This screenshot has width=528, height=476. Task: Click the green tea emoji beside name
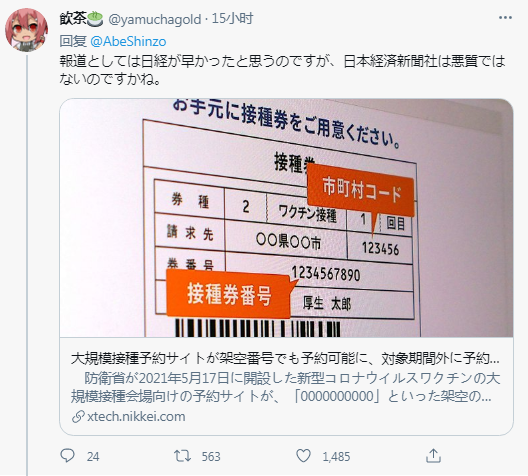coord(95,19)
